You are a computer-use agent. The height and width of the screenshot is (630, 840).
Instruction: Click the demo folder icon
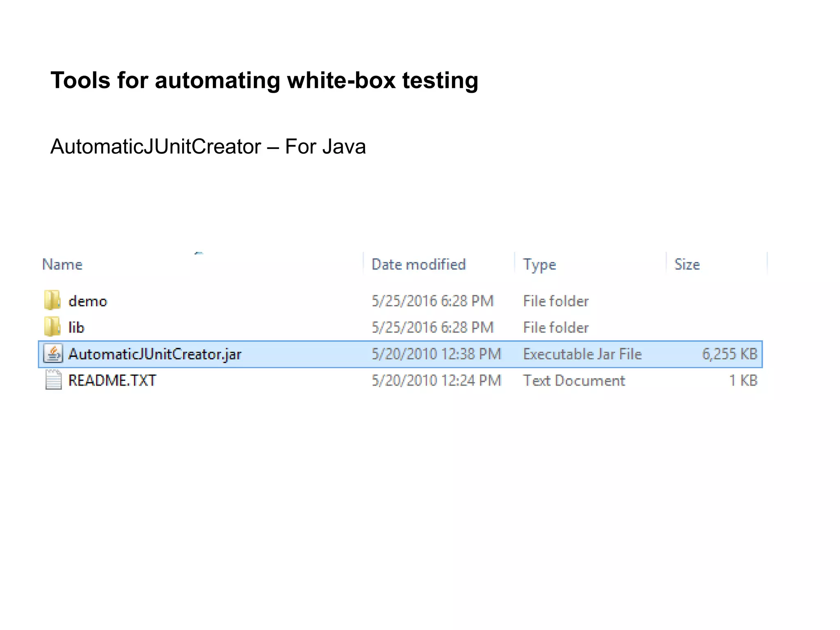52,300
